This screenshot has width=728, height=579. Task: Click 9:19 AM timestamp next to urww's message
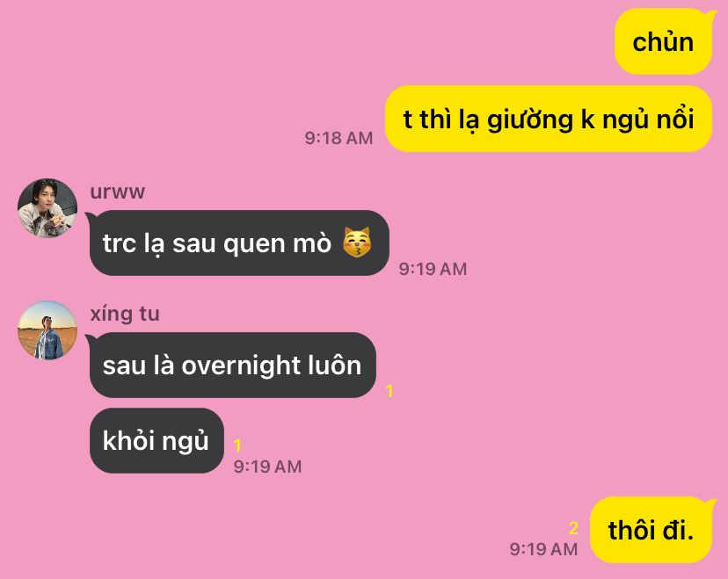point(433,269)
